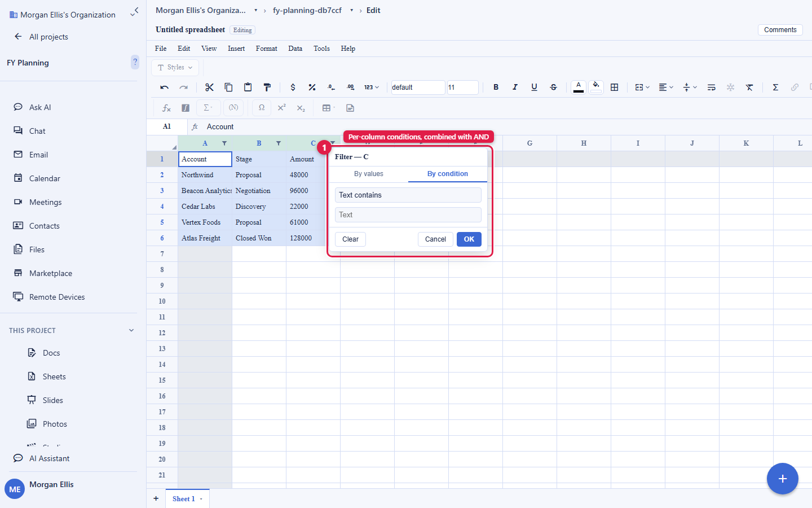Apply currency format with dollar icon

[293, 87]
